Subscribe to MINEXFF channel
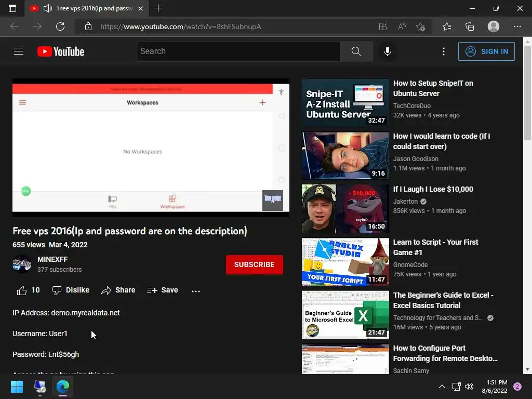 click(254, 264)
